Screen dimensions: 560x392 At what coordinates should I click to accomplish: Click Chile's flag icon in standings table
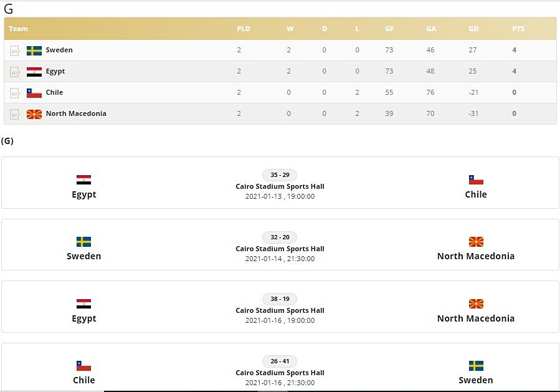(34, 93)
